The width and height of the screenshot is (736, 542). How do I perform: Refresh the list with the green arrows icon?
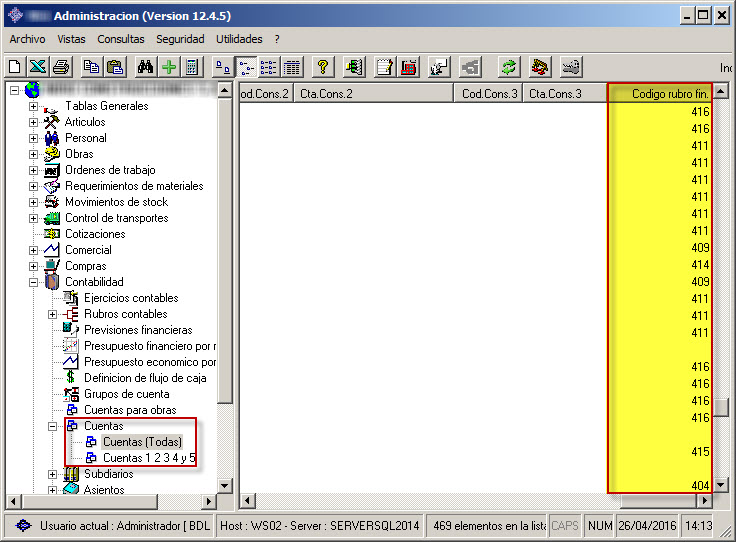[x=509, y=67]
